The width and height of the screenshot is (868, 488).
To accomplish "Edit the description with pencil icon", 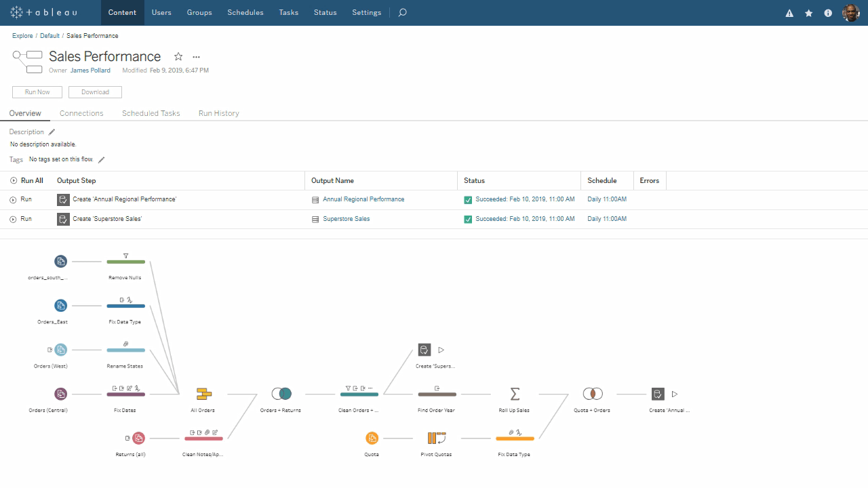I will tap(52, 132).
